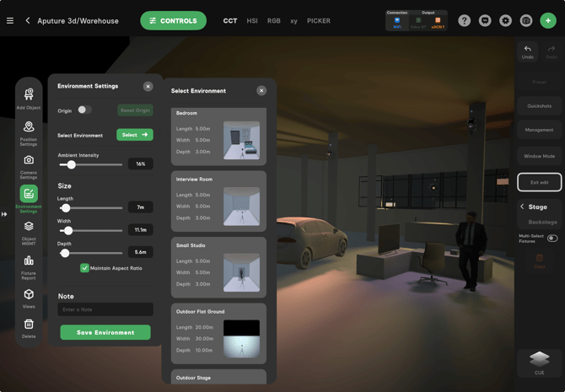Open the Fixture Report
This screenshot has height=392, width=565.
29,265
